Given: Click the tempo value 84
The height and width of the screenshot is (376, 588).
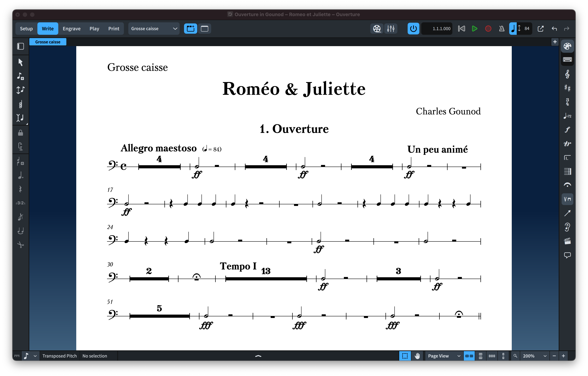Looking at the screenshot, I should 527,29.
